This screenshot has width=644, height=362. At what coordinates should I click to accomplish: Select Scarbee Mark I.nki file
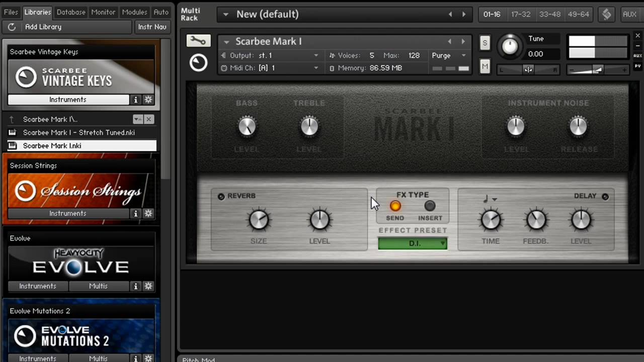[x=82, y=145]
